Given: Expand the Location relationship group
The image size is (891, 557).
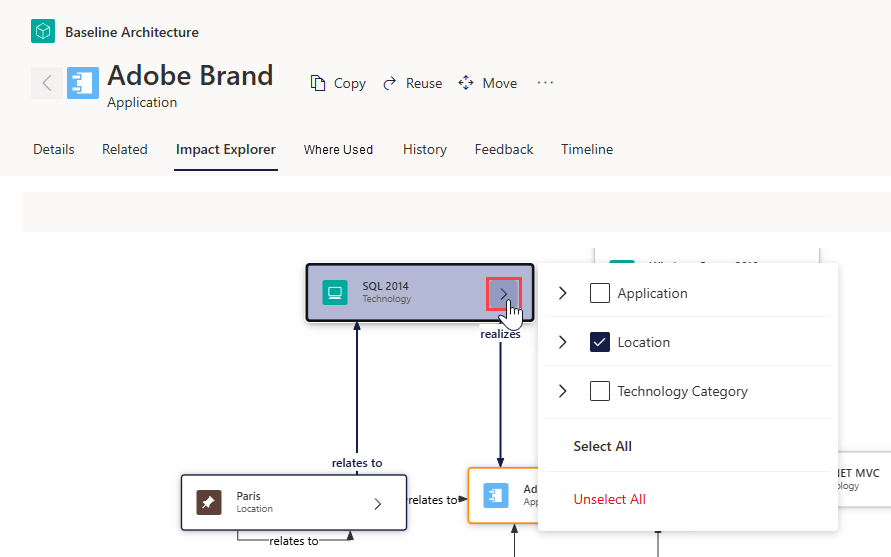Looking at the screenshot, I should pos(563,342).
